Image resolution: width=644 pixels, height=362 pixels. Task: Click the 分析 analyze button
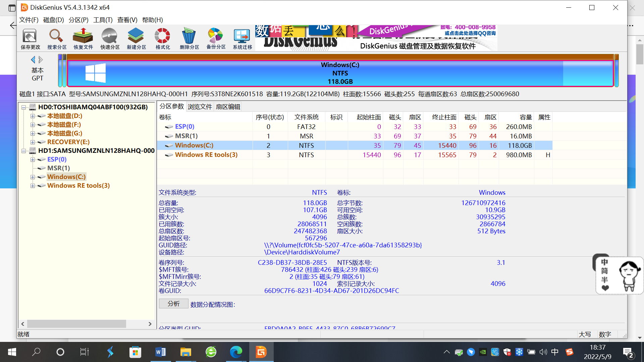(x=173, y=303)
